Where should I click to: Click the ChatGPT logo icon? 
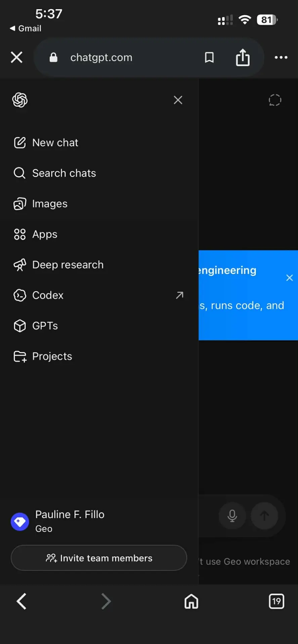[x=20, y=100]
